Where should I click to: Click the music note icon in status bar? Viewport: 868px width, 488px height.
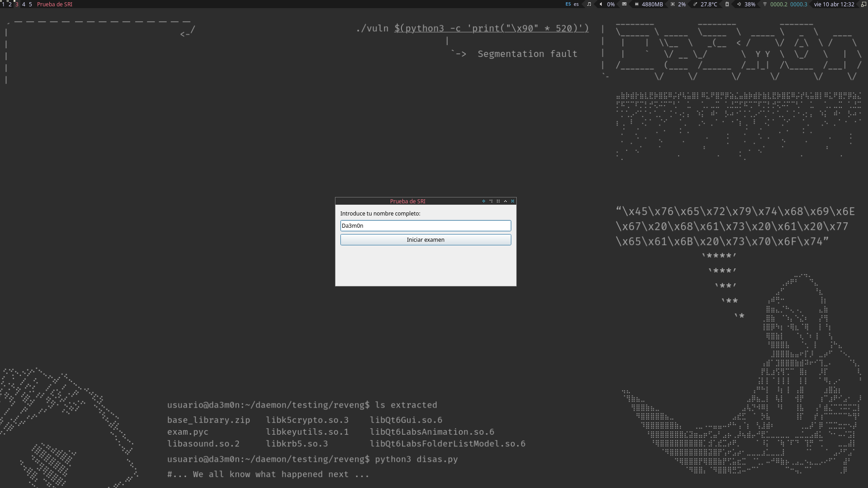pyautogui.click(x=589, y=4)
